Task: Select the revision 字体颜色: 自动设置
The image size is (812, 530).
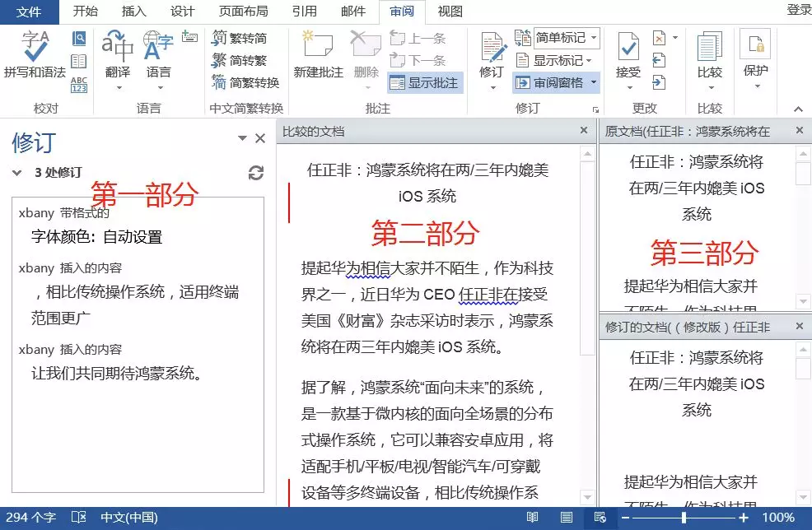Action: [97, 237]
